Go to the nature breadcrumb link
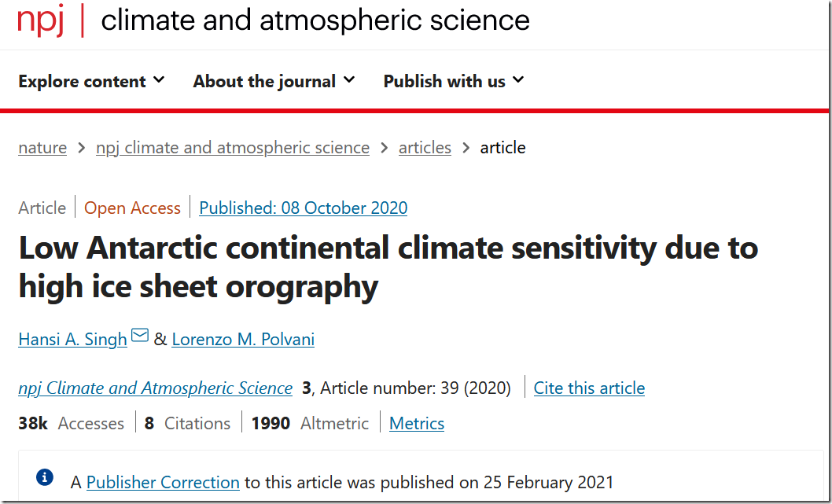This screenshot has width=832, height=504. pyautogui.click(x=42, y=148)
